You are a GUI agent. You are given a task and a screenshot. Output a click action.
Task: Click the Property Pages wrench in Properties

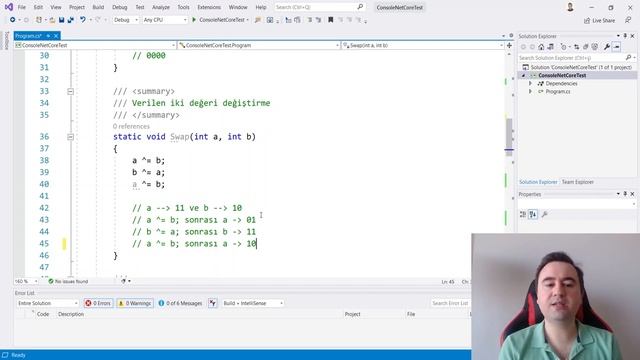tap(544, 214)
